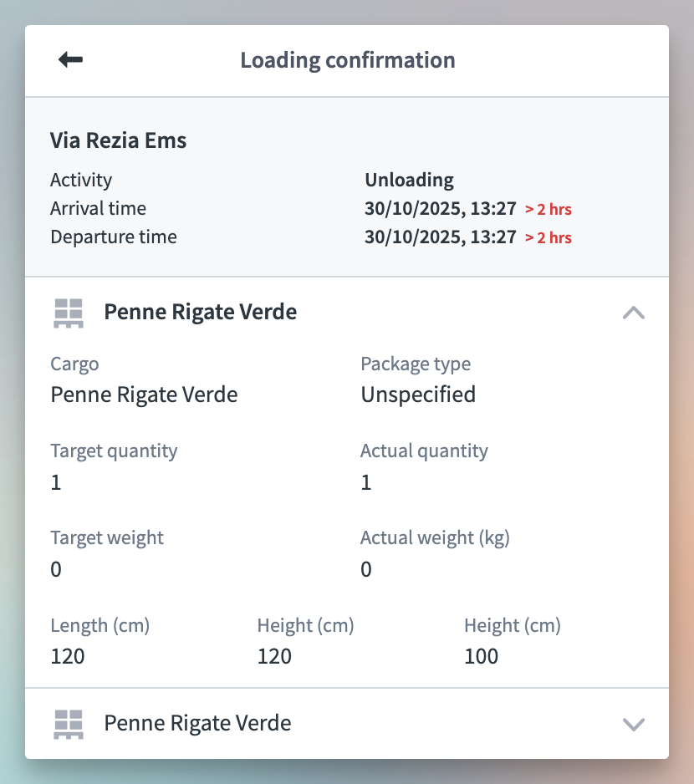The width and height of the screenshot is (694, 784).
Task: Select the Actual quantity value field
Action: tap(366, 482)
